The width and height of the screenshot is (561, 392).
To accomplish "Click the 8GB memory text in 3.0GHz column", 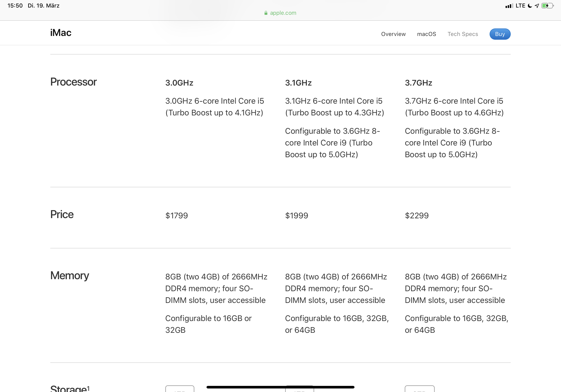I will (x=216, y=288).
